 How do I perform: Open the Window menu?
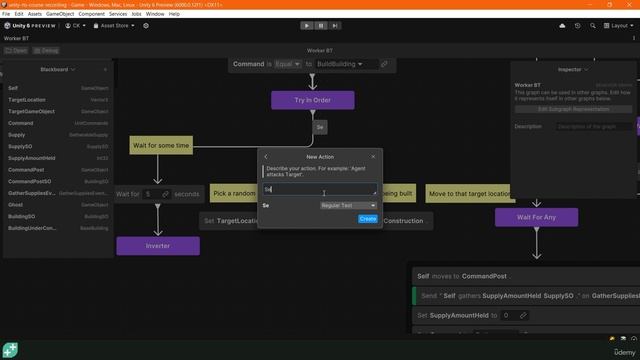tap(155, 14)
